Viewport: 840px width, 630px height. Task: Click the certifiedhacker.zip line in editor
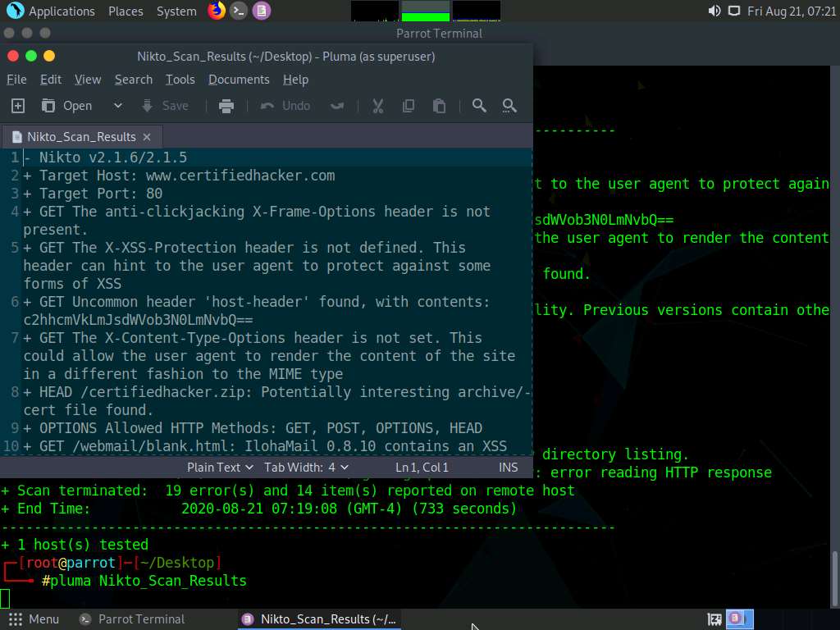point(277,401)
